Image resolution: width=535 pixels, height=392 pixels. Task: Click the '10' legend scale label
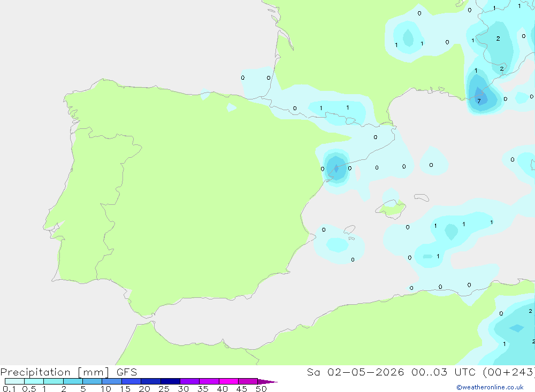point(106,389)
